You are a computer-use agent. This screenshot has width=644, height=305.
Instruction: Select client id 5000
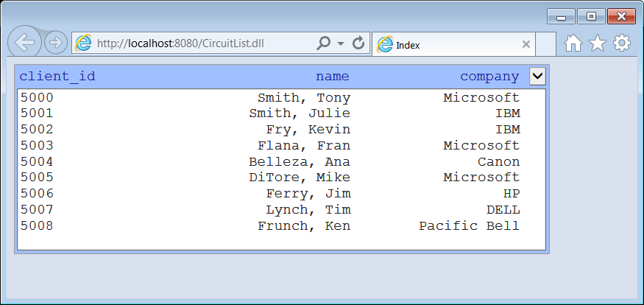37,98
